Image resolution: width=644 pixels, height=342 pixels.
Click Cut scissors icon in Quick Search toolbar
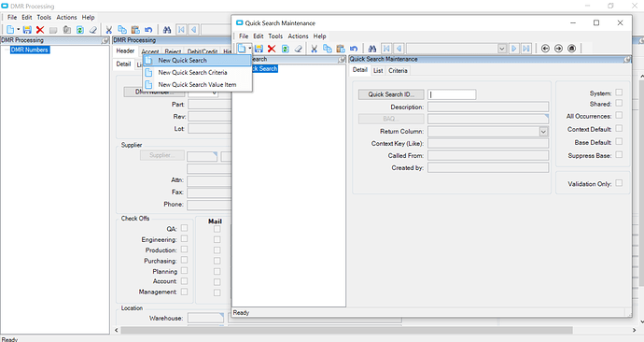315,49
